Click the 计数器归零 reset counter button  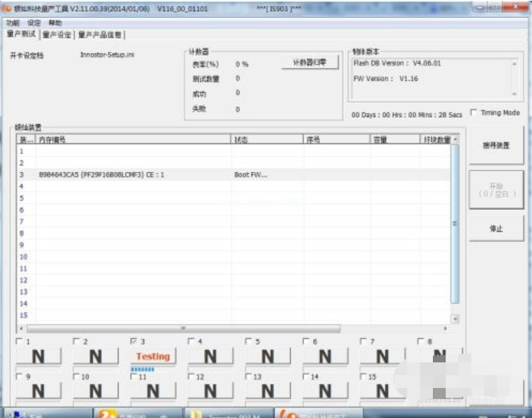point(310,63)
